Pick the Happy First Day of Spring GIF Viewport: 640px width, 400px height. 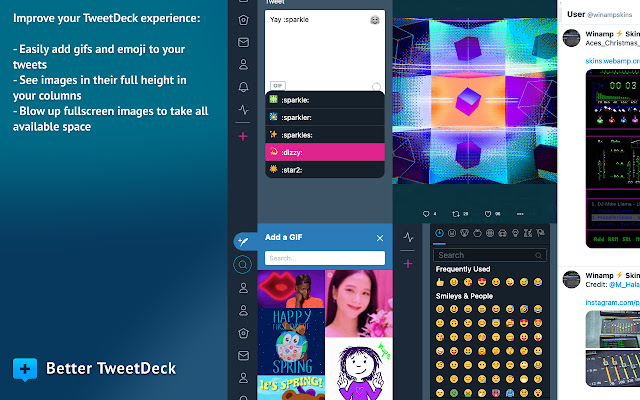click(x=291, y=342)
